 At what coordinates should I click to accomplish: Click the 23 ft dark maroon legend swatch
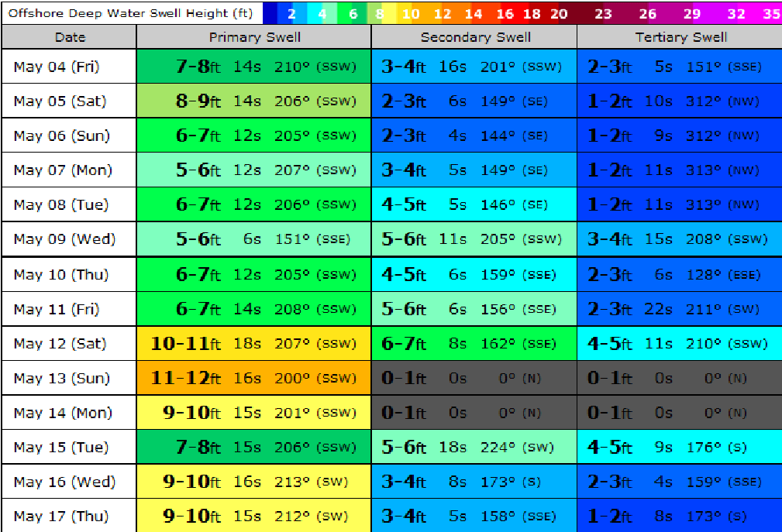tap(603, 13)
